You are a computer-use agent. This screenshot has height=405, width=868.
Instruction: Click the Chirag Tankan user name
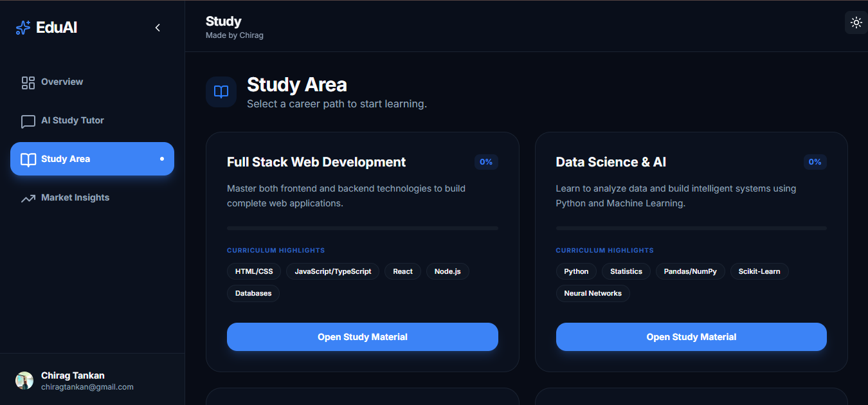click(x=73, y=375)
